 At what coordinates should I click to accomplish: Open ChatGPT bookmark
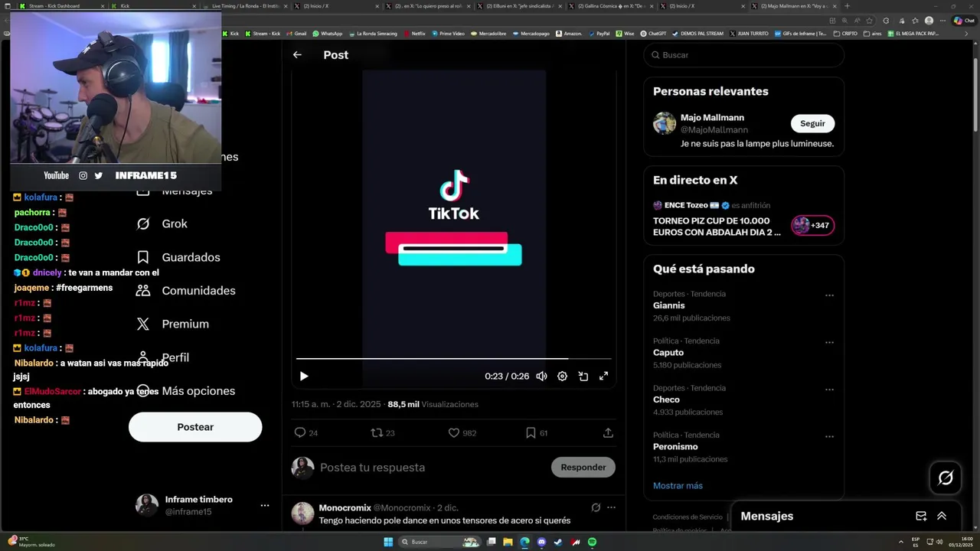[653, 34]
